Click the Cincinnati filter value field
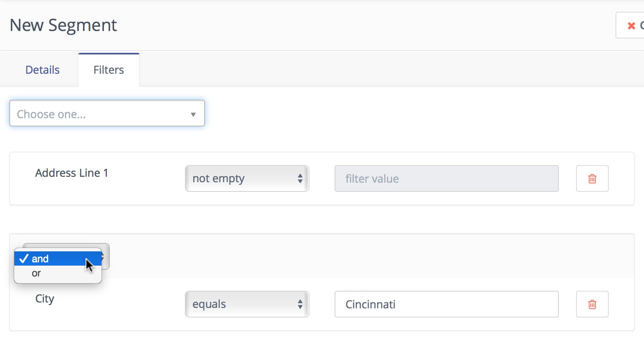644x341 pixels. click(x=446, y=305)
